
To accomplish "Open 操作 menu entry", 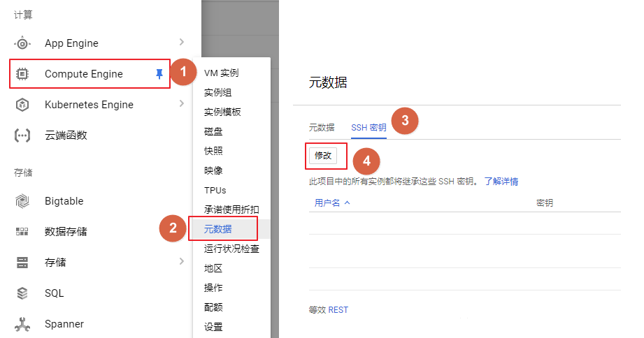I will [x=213, y=288].
